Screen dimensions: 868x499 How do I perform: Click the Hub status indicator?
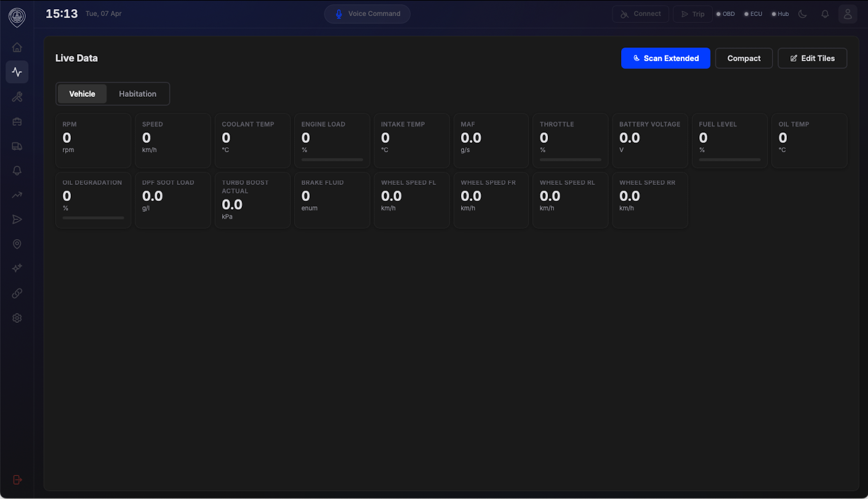[x=780, y=14]
